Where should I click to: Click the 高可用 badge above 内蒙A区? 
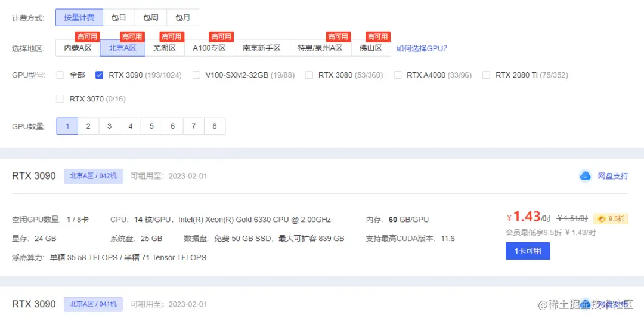[x=87, y=36]
